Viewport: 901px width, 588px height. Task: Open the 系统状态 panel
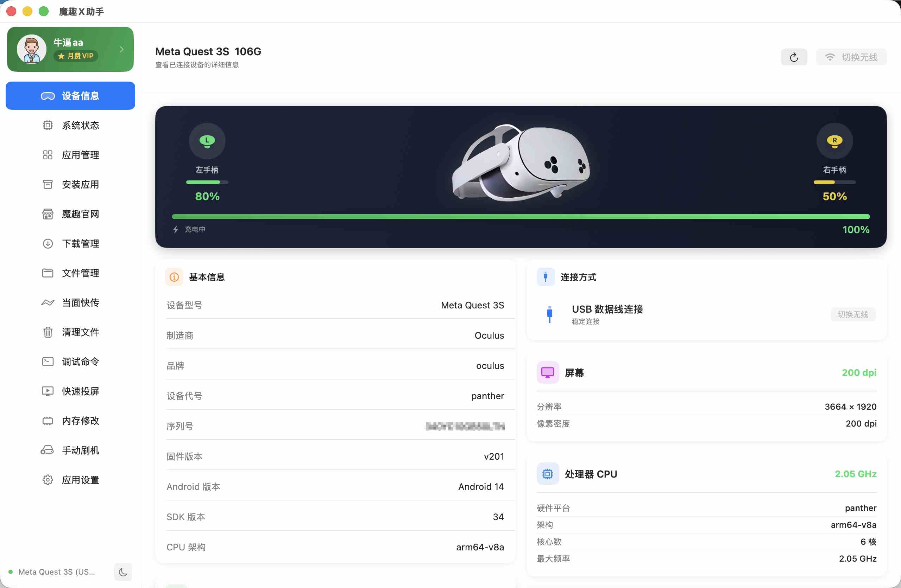click(x=70, y=125)
